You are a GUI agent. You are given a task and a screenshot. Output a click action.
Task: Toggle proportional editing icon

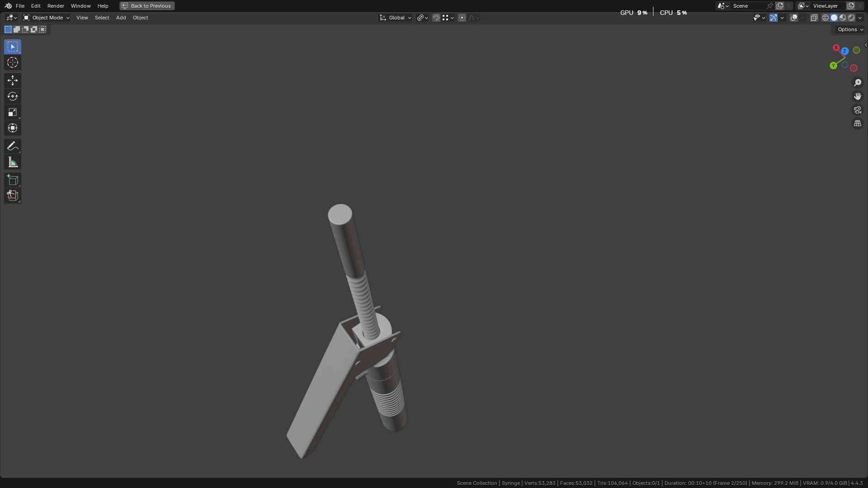pyautogui.click(x=462, y=18)
